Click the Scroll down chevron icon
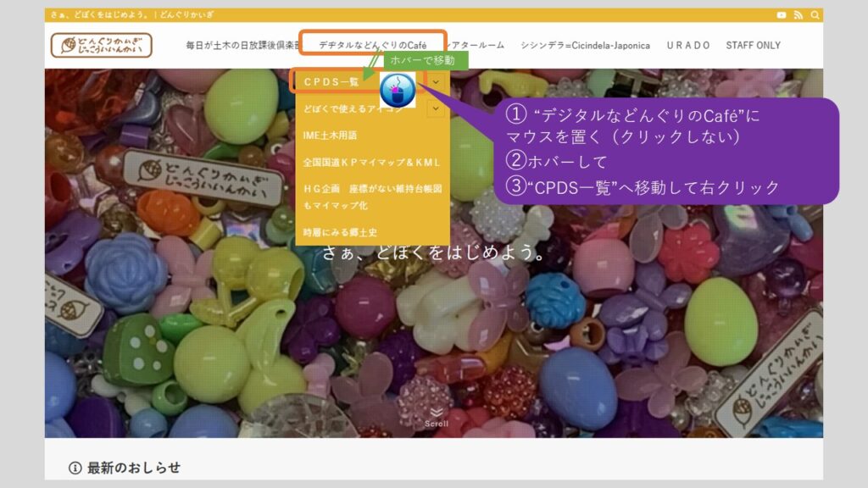 pos(437,413)
